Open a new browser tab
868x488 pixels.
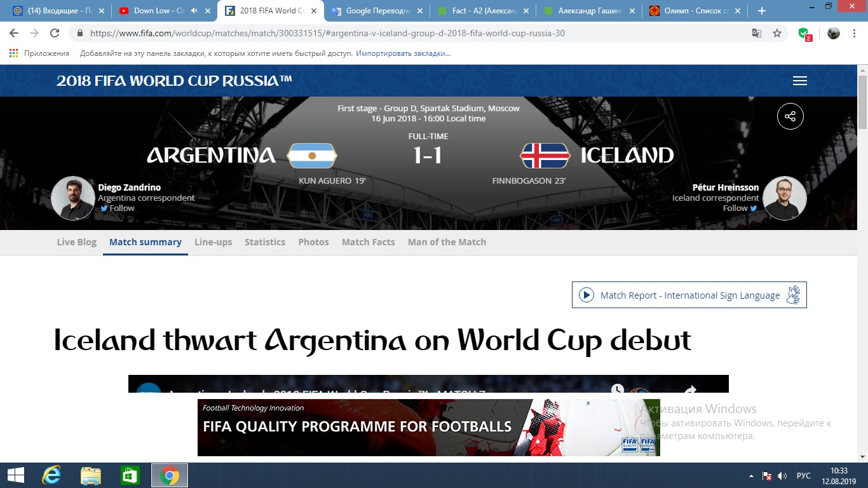click(762, 11)
